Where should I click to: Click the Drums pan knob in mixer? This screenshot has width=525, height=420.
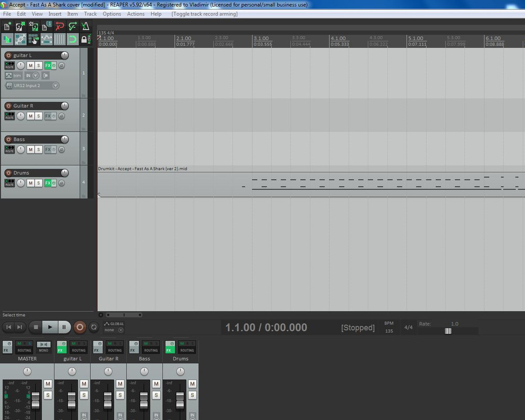coord(180,371)
